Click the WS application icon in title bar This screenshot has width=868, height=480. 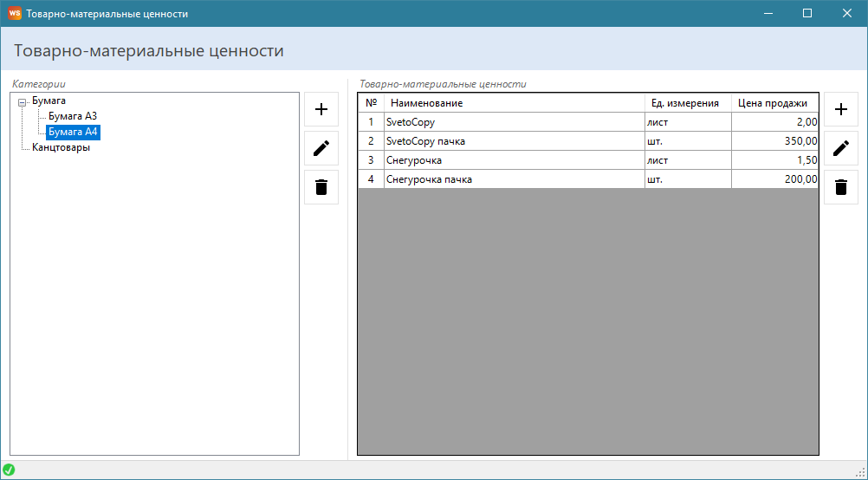click(15, 13)
